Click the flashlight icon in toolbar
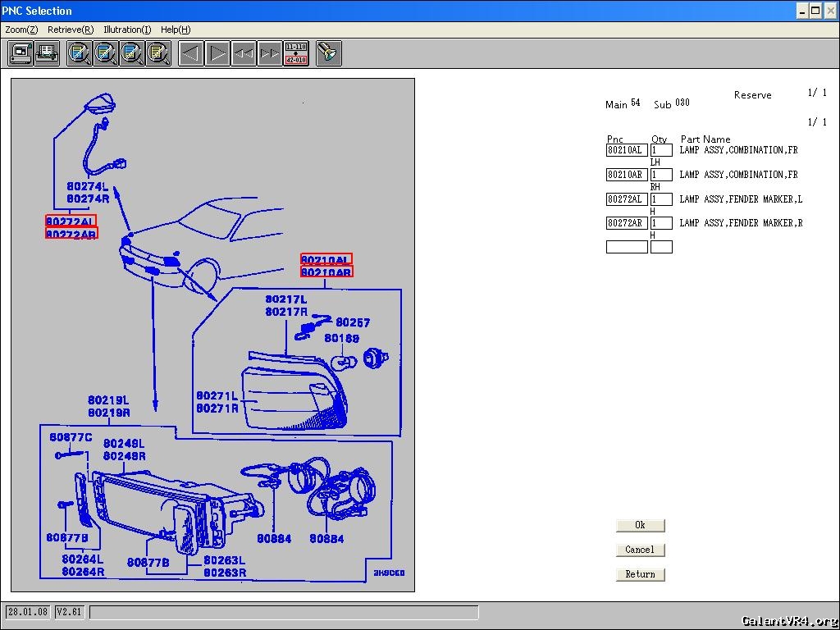 click(329, 54)
